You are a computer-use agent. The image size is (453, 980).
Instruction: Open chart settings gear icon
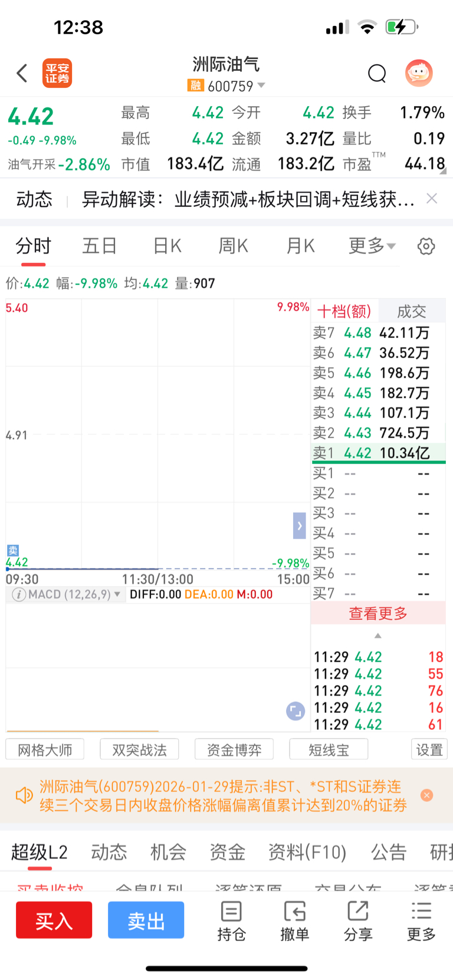(x=426, y=246)
